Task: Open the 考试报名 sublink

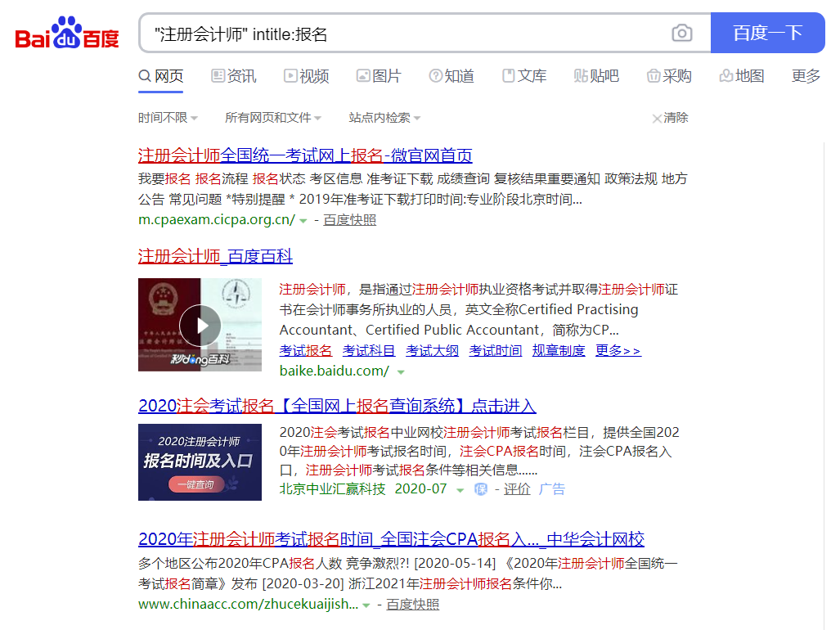Action: click(305, 350)
